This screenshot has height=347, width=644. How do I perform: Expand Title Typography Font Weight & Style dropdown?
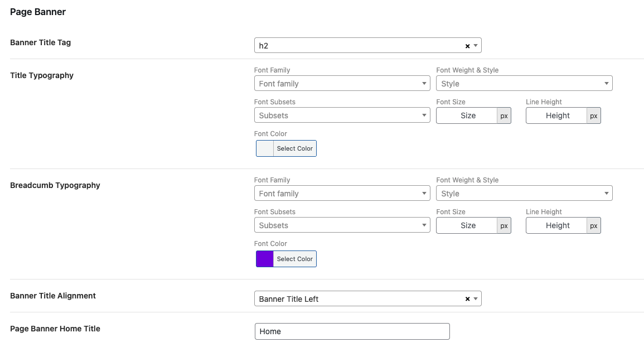tap(524, 84)
